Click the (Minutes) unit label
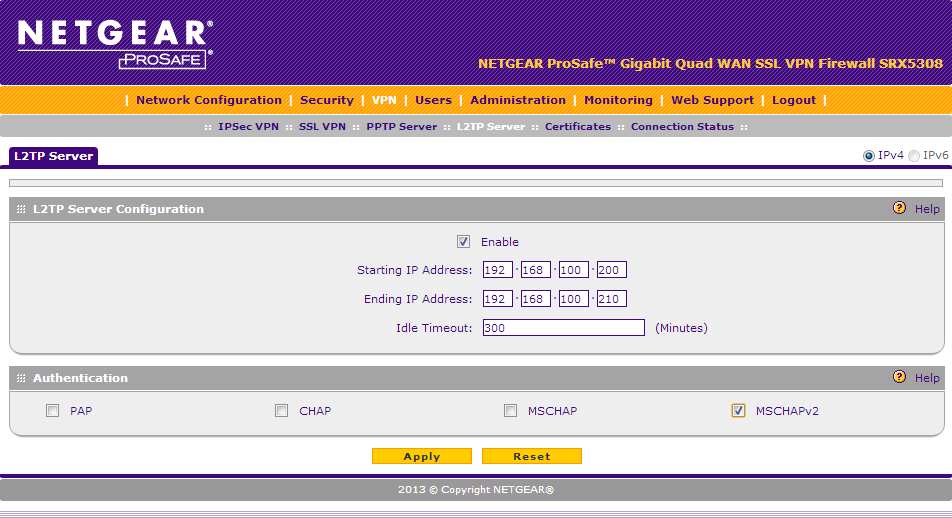The image size is (952, 518). tap(681, 328)
